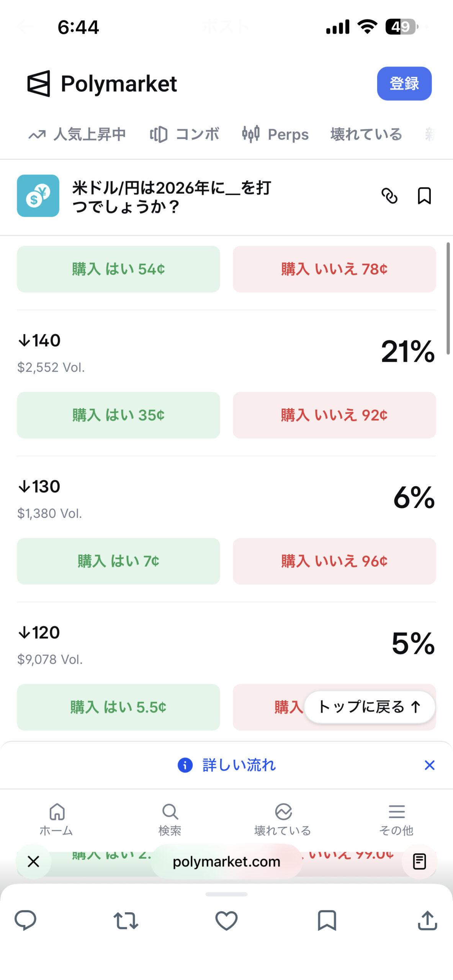This screenshot has width=453, height=980.
Task: Open the その他 hamburger menu
Action: pyautogui.click(x=397, y=811)
